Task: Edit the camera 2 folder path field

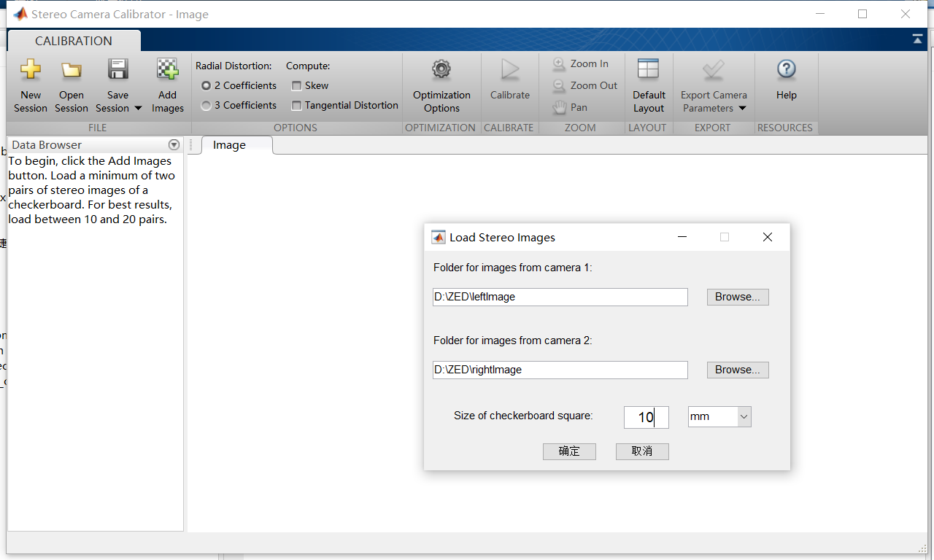Action: click(560, 370)
